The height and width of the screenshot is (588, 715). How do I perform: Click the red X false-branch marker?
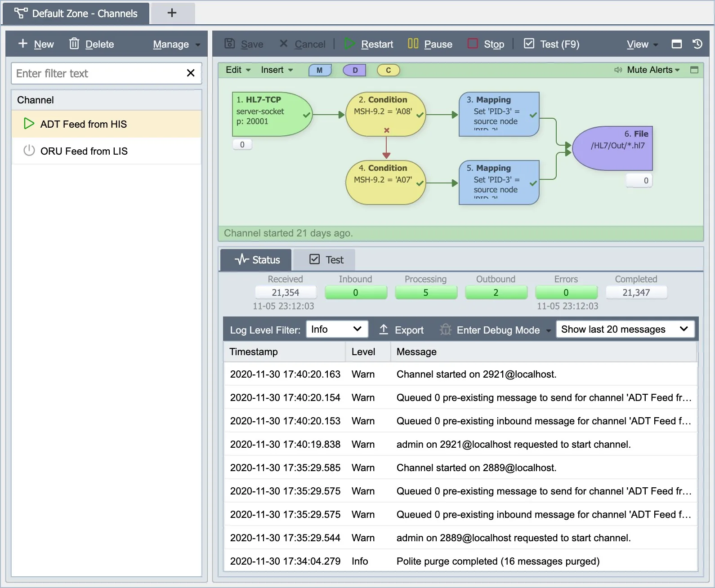tap(386, 130)
